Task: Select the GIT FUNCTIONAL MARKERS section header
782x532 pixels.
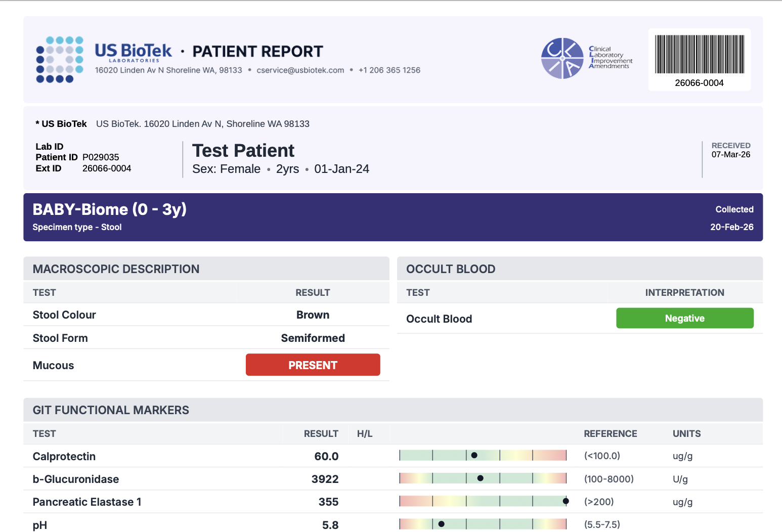Action: click(x=111, y=410)
